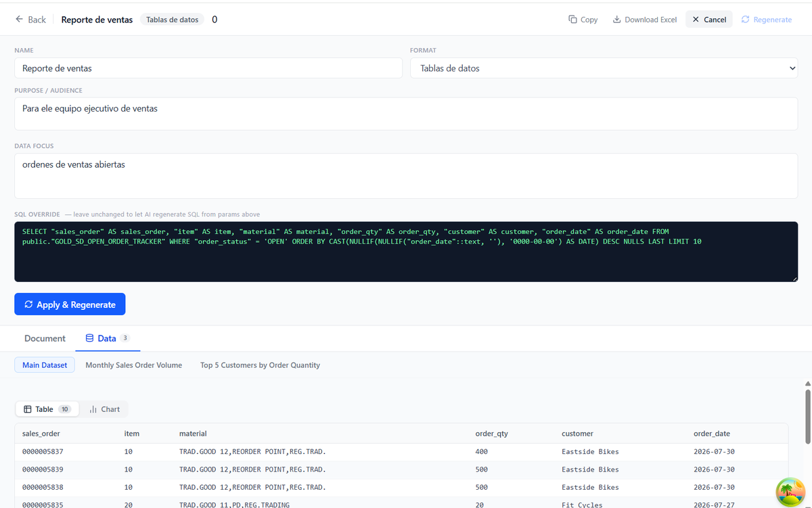Click the vertical scrollbar thumb

[x=807, y=416]
